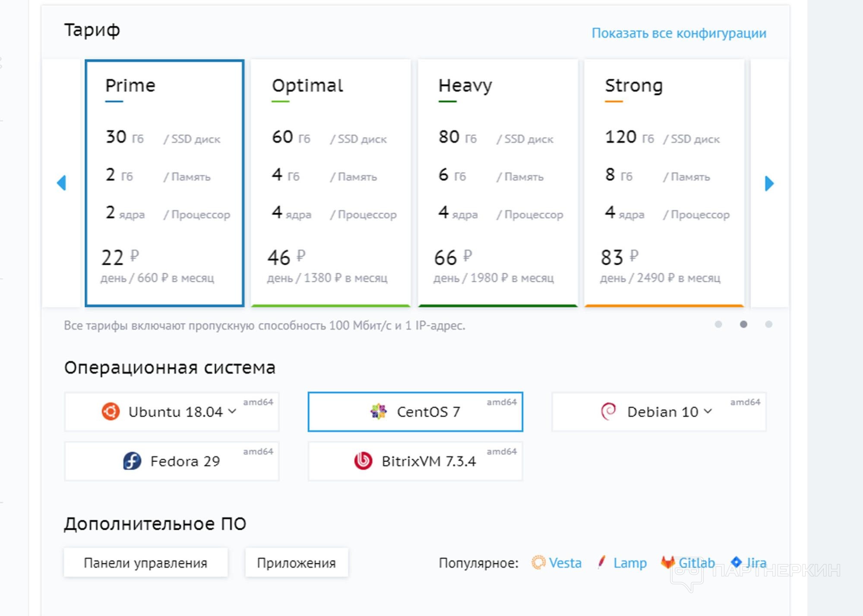
Task: Click '1980 ₽ в месяц' price text
Action: pyautogui.click(x=512, y=278)
